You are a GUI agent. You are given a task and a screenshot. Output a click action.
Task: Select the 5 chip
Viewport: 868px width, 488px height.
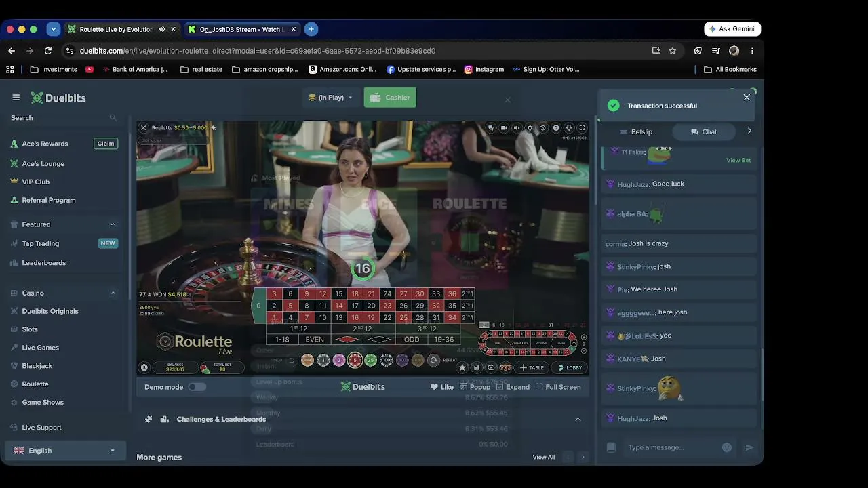tap(355, 361)
